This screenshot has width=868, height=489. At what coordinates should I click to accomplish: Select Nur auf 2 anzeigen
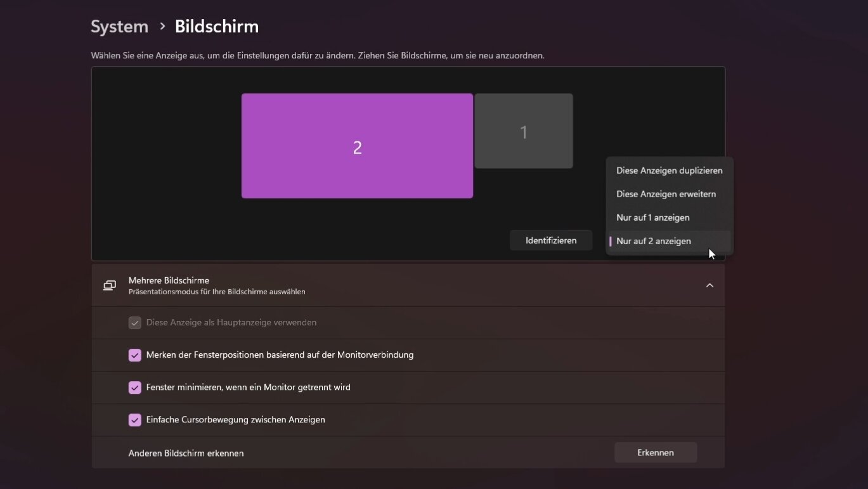(x=653, y=241)
